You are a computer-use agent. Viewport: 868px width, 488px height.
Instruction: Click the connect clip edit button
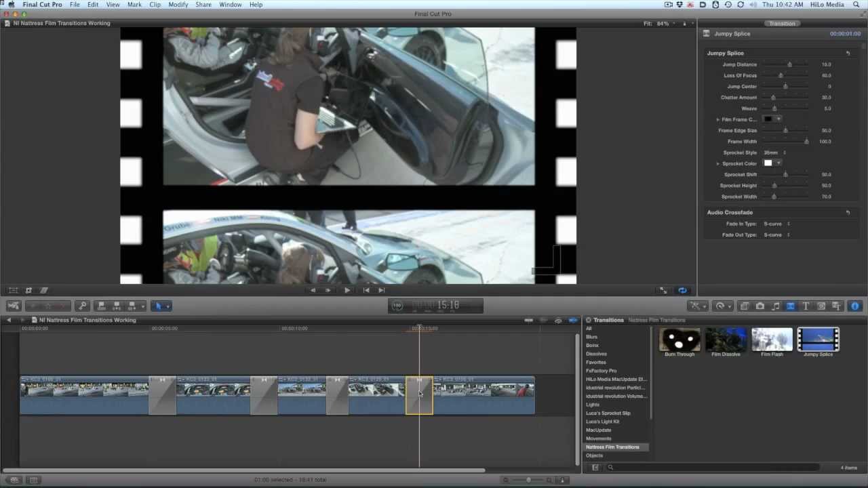point(102,306)
